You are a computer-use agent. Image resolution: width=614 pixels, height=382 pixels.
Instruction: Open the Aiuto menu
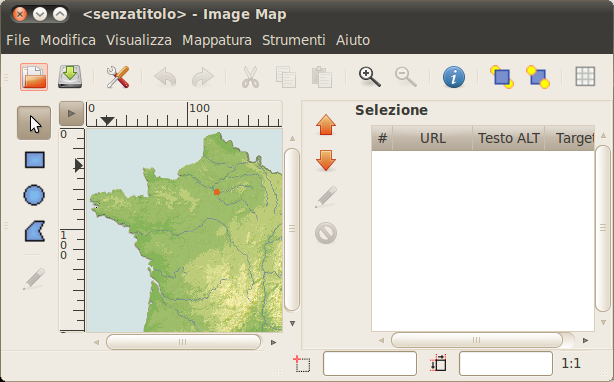(353, 40)
